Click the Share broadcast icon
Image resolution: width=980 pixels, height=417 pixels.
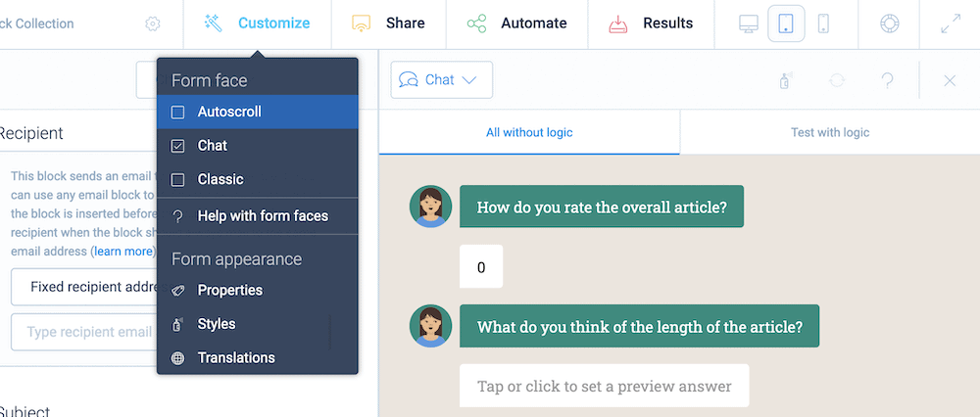361,23
